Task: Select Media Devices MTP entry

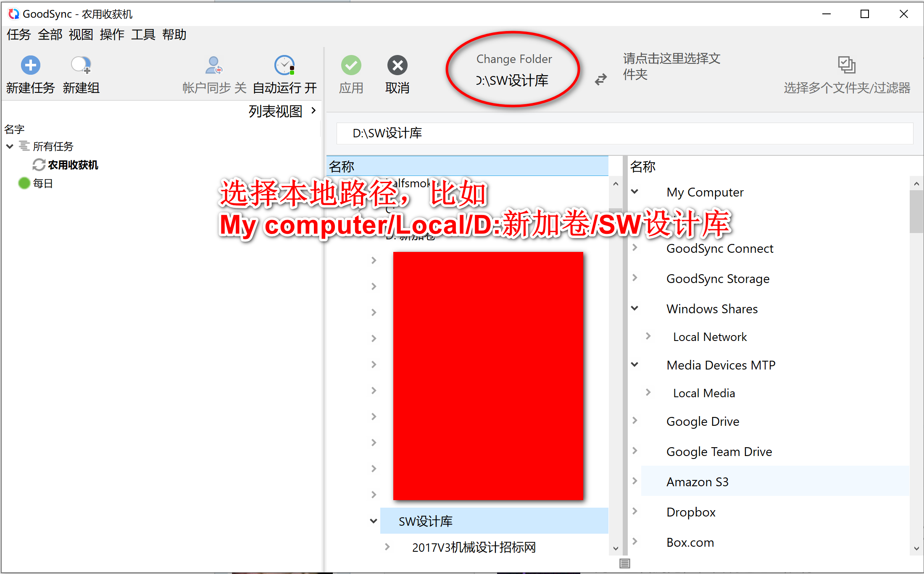Action: [x=721, y=365]
